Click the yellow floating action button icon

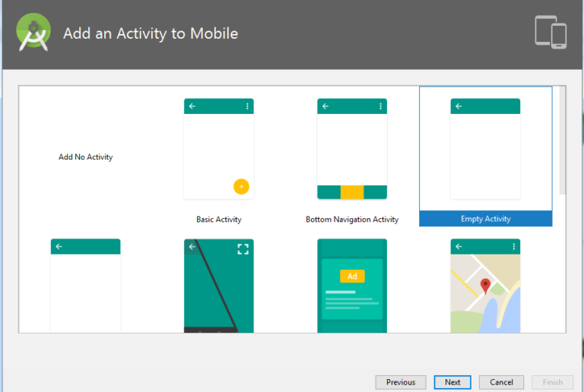(240, 186)
